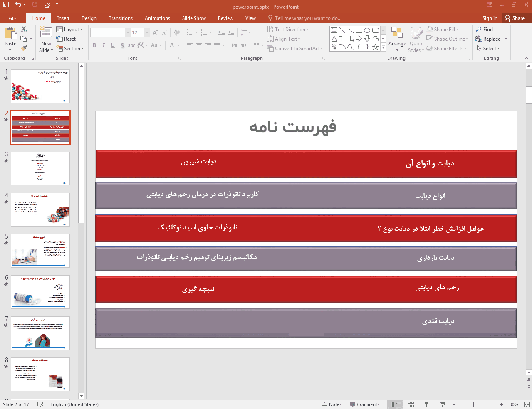
Task: Switch to the Design tab
Action: coord(89,18)
